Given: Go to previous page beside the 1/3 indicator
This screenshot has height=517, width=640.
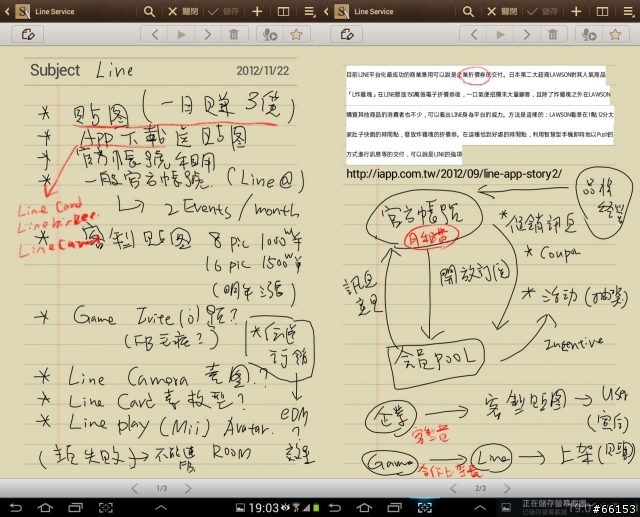Looking at the screenshot, I should pyautogui.click(x=135, y=488).
